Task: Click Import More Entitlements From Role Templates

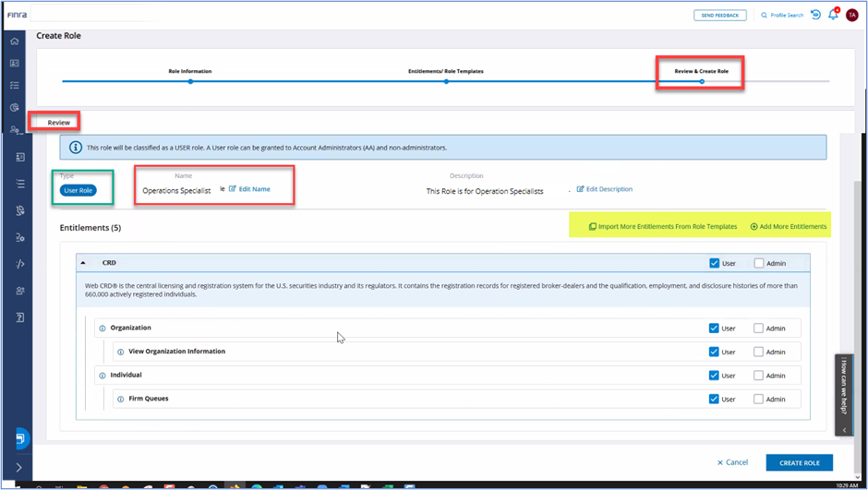Action: point(663,226)
